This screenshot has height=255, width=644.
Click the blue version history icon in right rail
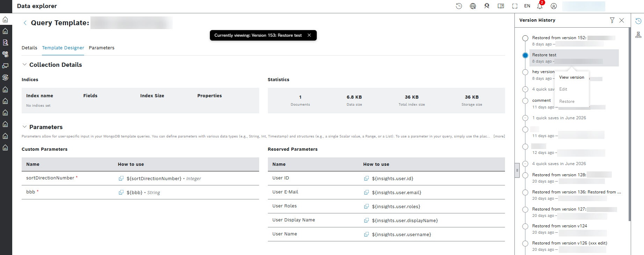click(638, 21)
